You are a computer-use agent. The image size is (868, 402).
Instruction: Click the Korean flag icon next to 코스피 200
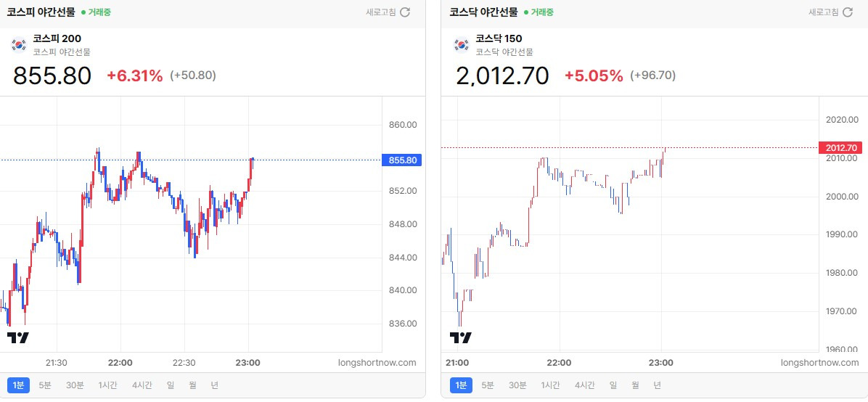point(20,44)
